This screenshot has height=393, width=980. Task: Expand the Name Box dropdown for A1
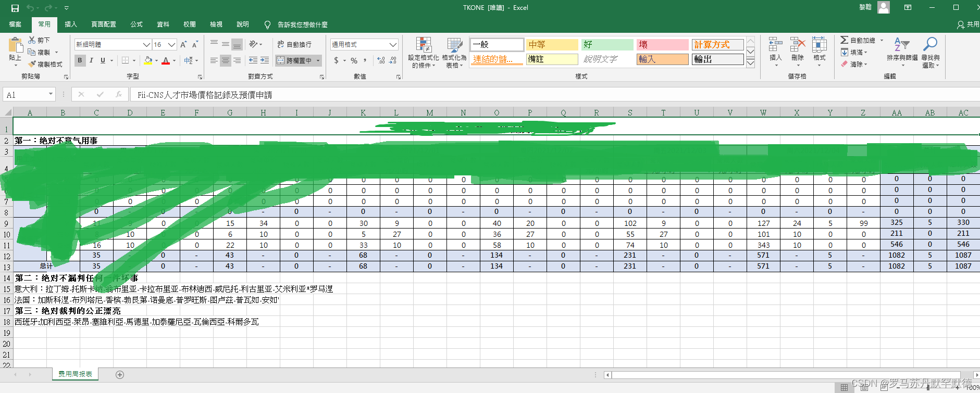51,94
